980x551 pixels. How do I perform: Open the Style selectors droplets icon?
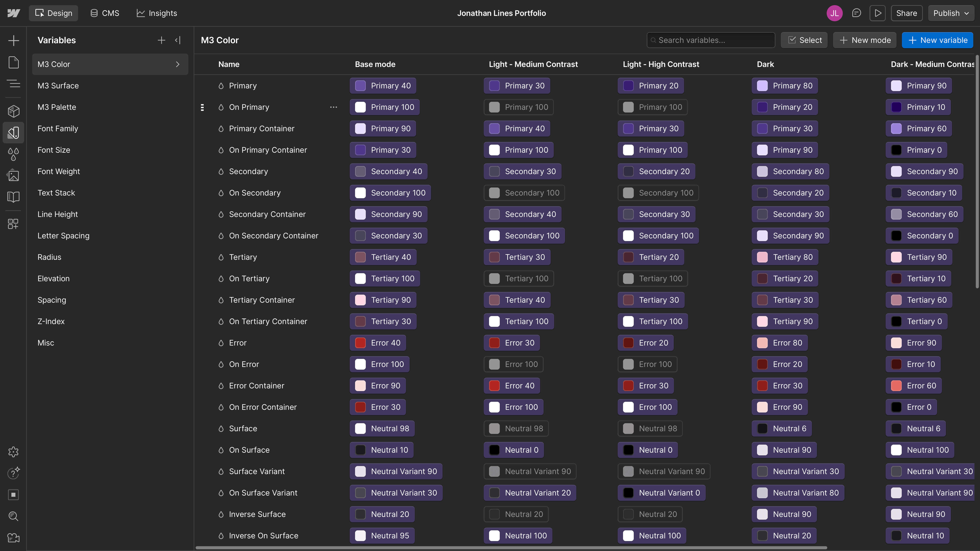[x=13, y=154]
